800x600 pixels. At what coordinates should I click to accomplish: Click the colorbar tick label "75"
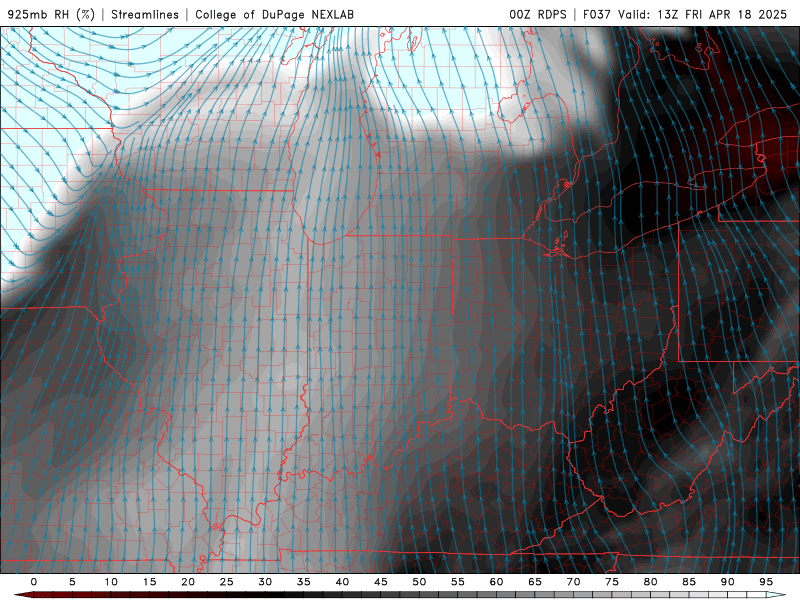pyautogui.click(x=612, y=582)
